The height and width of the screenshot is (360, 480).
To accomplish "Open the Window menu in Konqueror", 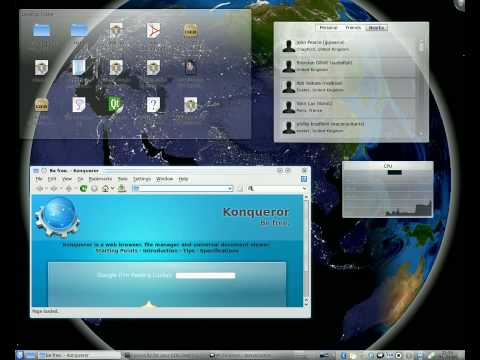I will click(165, 179).
